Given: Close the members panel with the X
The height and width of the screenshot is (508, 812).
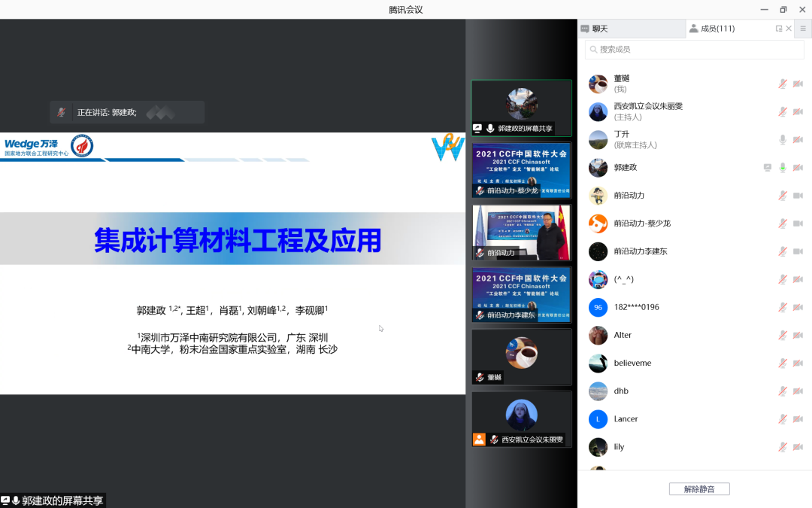Looking at the screenshot, I should tap(789, 29).
